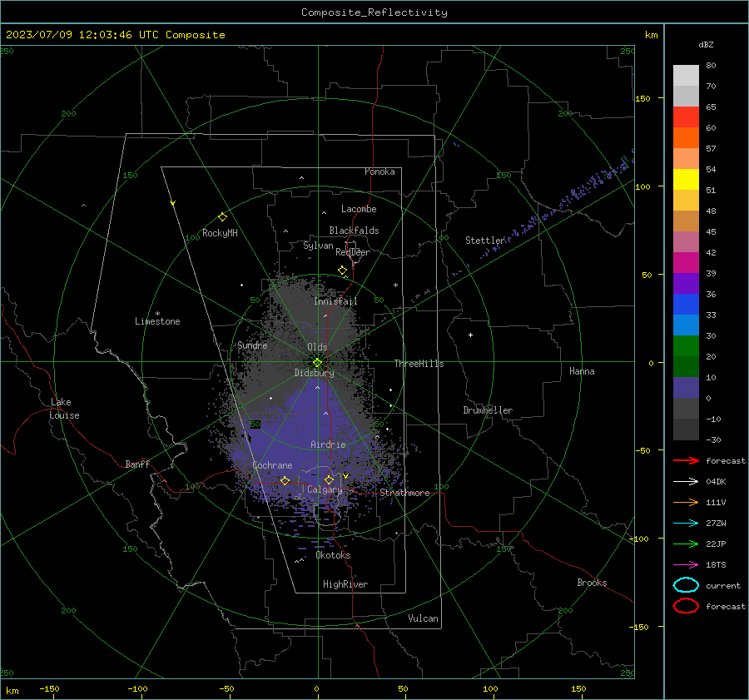749x700 pixels.
Task: Click the white 04DK arrow icon
Action: tap(686, 482)
